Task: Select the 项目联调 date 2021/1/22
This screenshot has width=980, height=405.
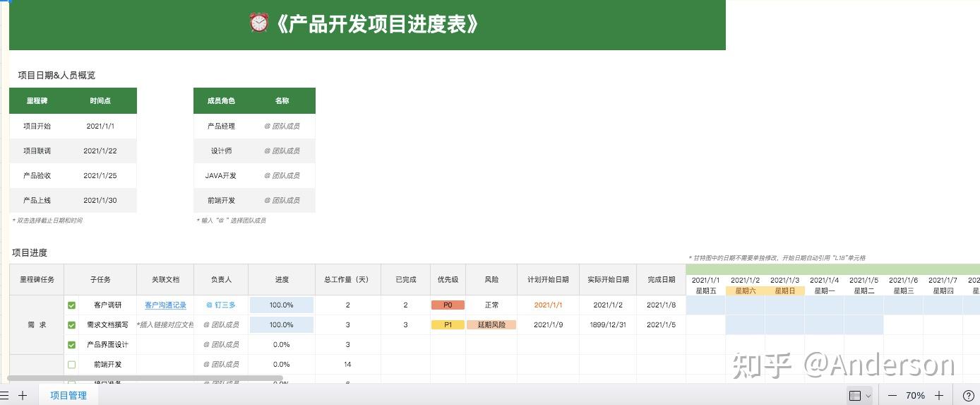Action: tap(100, 151)
